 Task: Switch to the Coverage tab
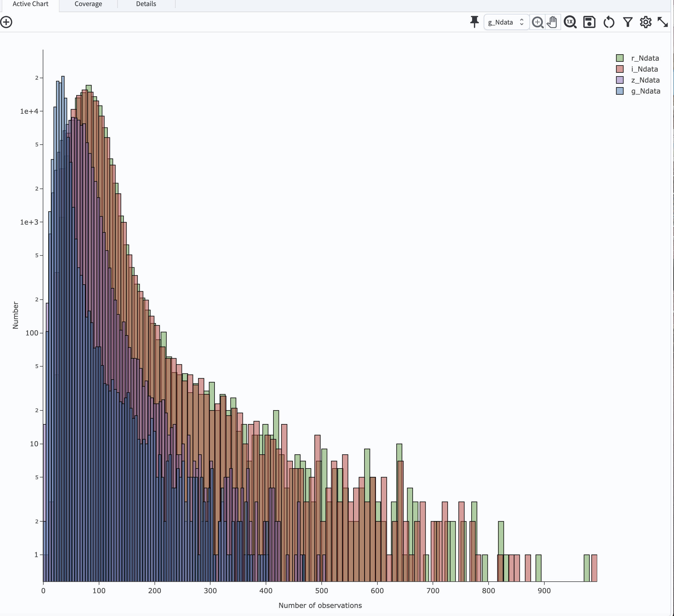[88, 4]
